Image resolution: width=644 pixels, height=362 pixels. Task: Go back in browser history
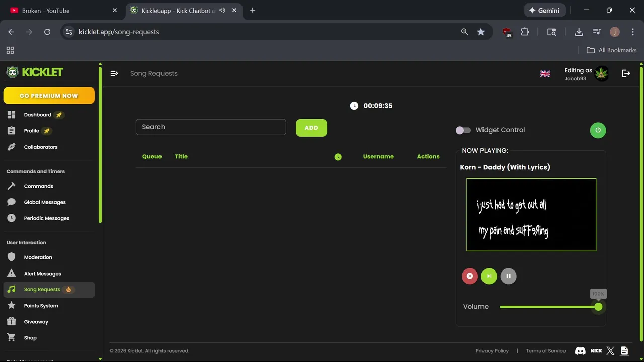click(11, 32)
